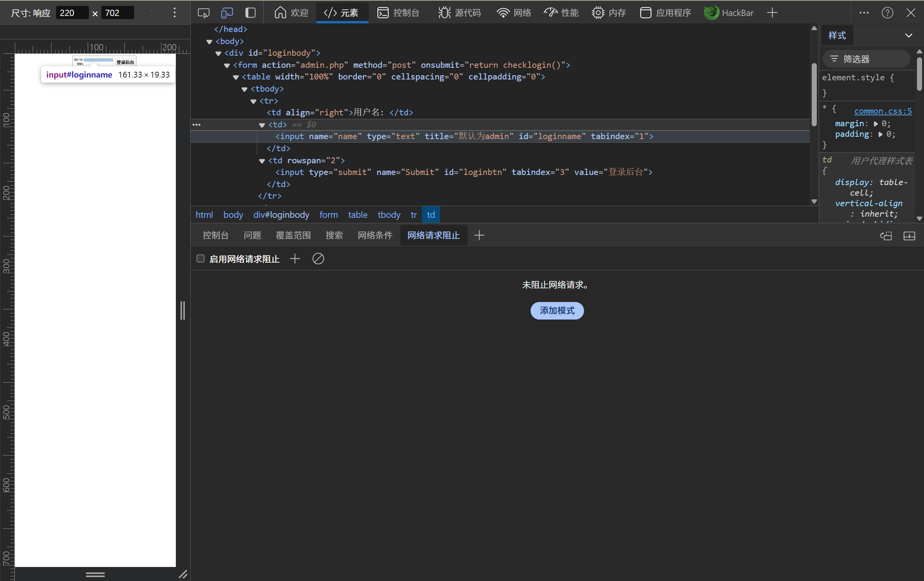Enable the network request blocking checkbox
This screenshot has height=581, width=924.
point(200,259)
